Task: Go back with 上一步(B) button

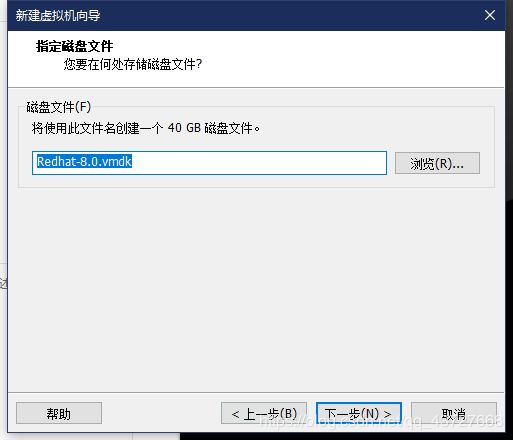Action: tap(264, 413)
